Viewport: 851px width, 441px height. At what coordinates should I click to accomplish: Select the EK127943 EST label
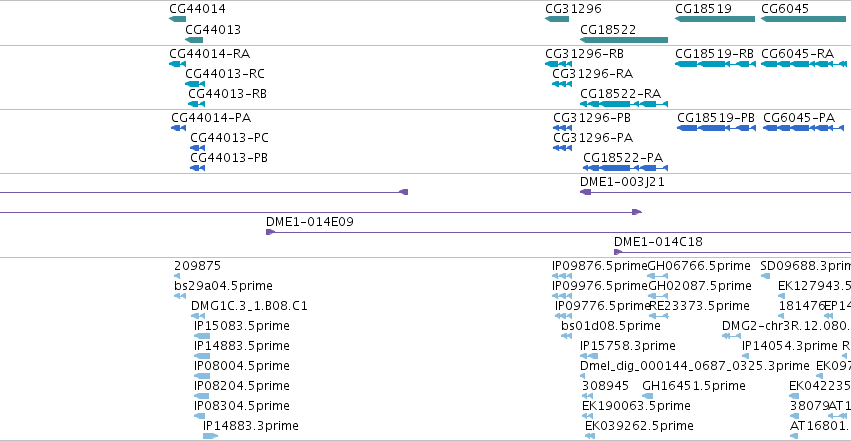coord(814,286)
